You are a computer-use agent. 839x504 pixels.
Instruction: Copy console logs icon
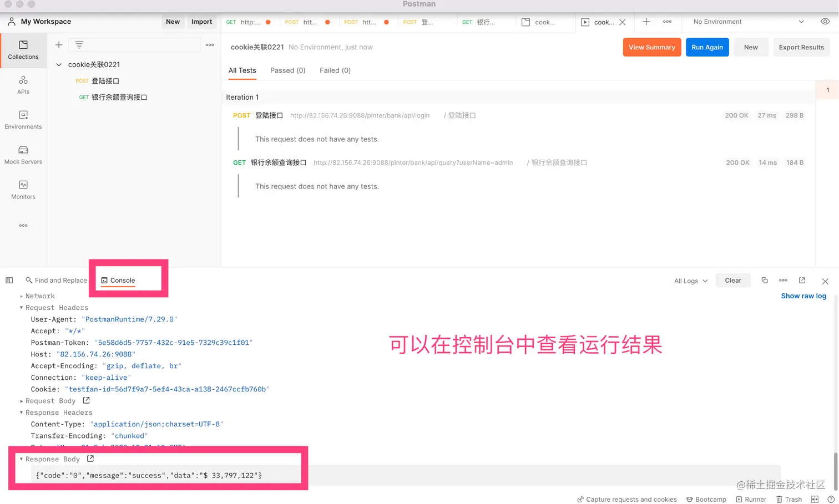(765, 281)
